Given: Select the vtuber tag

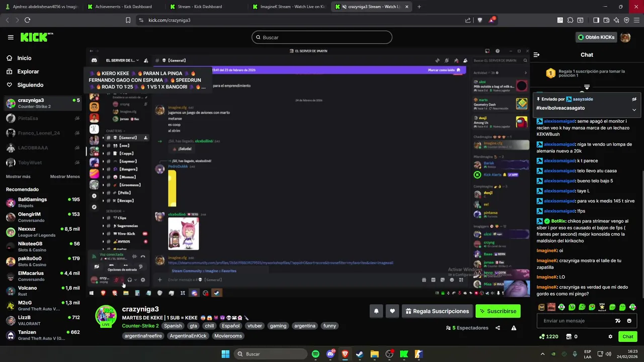Looking at the screenshot, I should (x=255, y=326).
